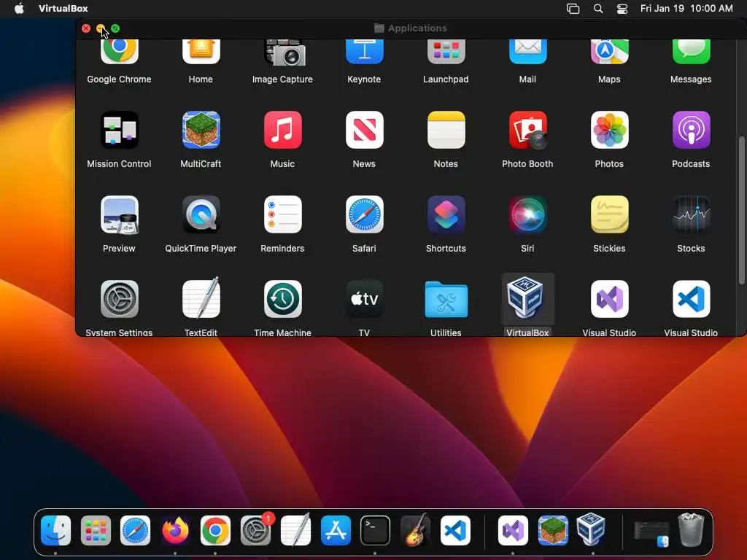This screenshot has height=560, width=747.
Task: Select Launchpad in the Applications window
Action: pos(446,52)
